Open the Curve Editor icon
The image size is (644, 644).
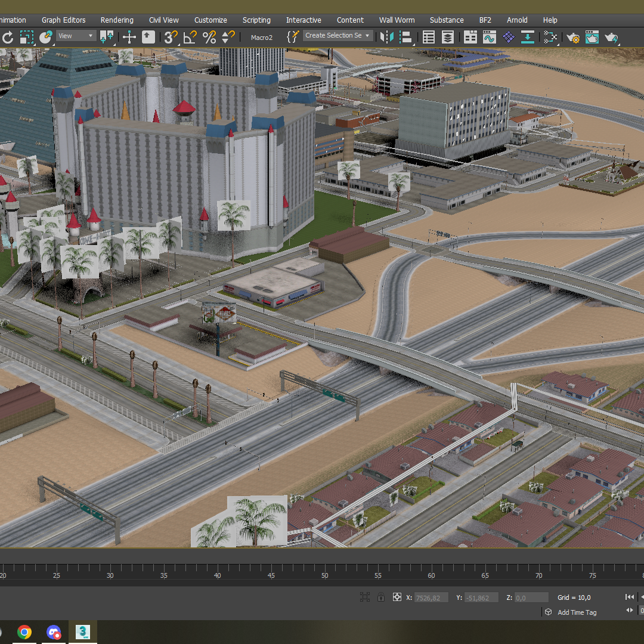pyautogui.click(x=490, y=38)
